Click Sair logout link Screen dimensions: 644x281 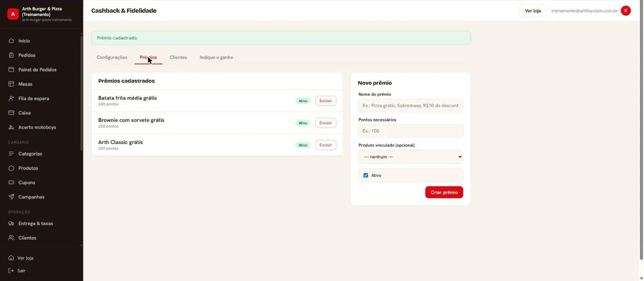[21, 270]
